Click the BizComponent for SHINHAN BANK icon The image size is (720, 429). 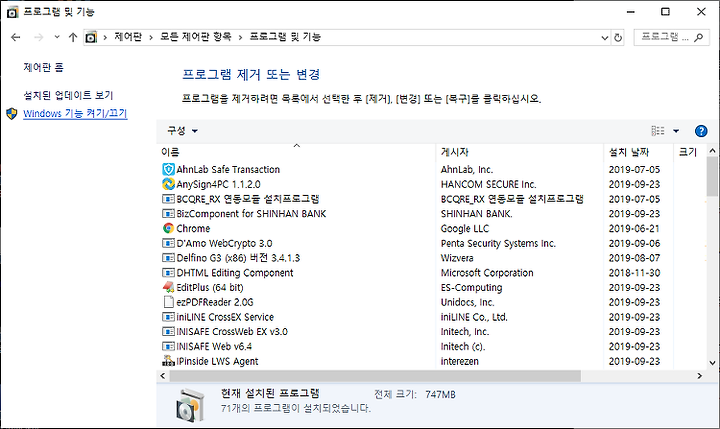coord(169,214)
